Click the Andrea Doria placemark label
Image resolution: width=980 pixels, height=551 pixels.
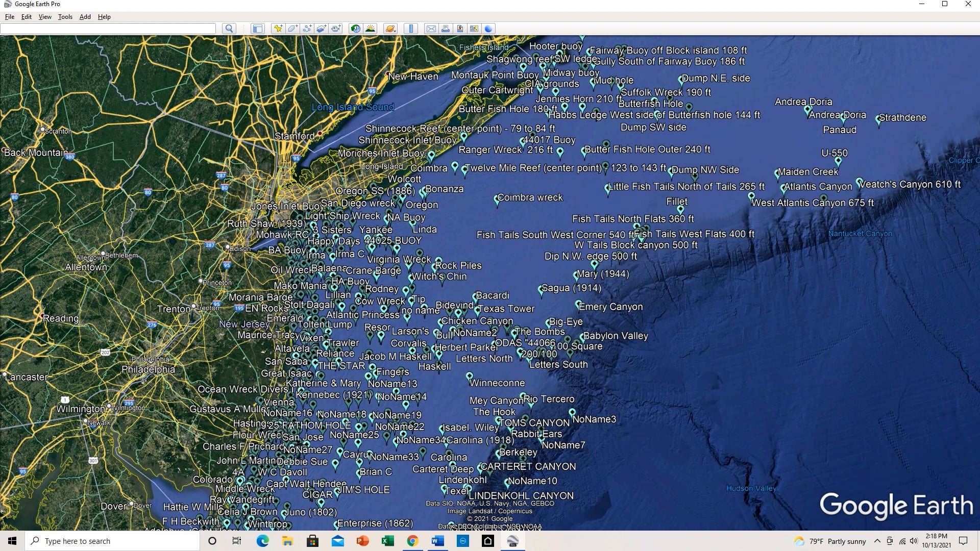click(803, 102)
